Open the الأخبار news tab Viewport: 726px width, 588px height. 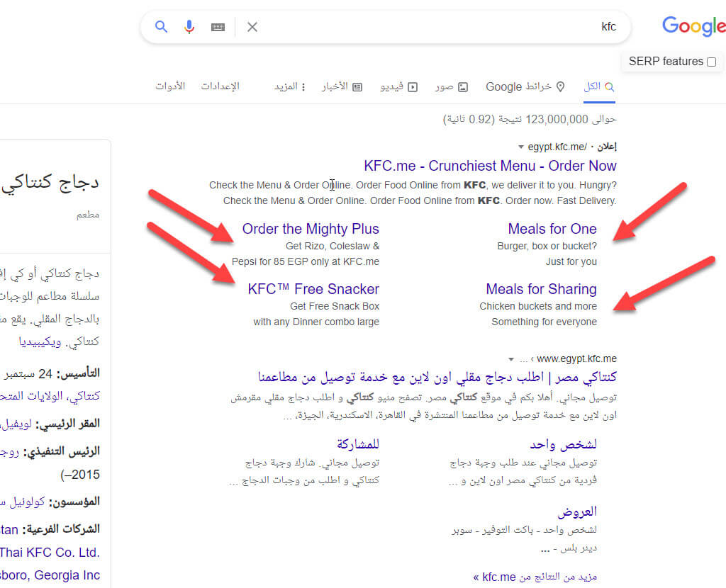[x=342, y=87]
